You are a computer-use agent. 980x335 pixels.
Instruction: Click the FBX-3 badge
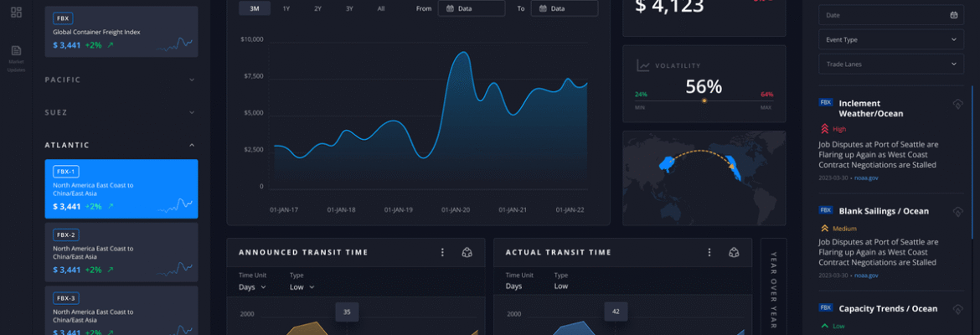[x=66, y=298]
